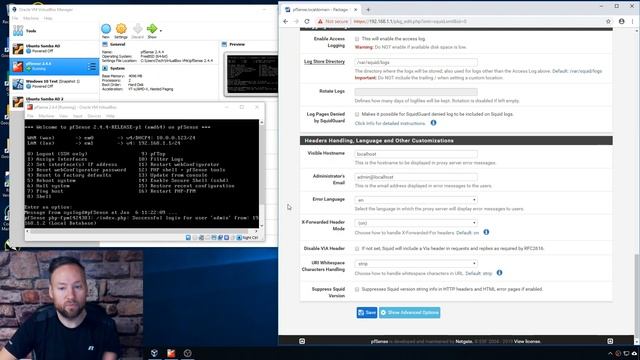Click the Administrator's Email input field
This screenshot has height=360, width=640.
coord(416,177)
